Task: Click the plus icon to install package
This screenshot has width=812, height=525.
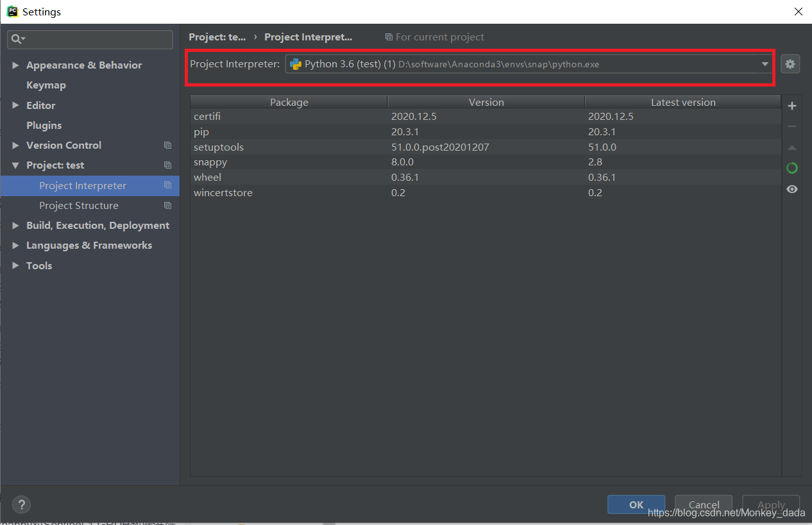Action: click(792, 106)
